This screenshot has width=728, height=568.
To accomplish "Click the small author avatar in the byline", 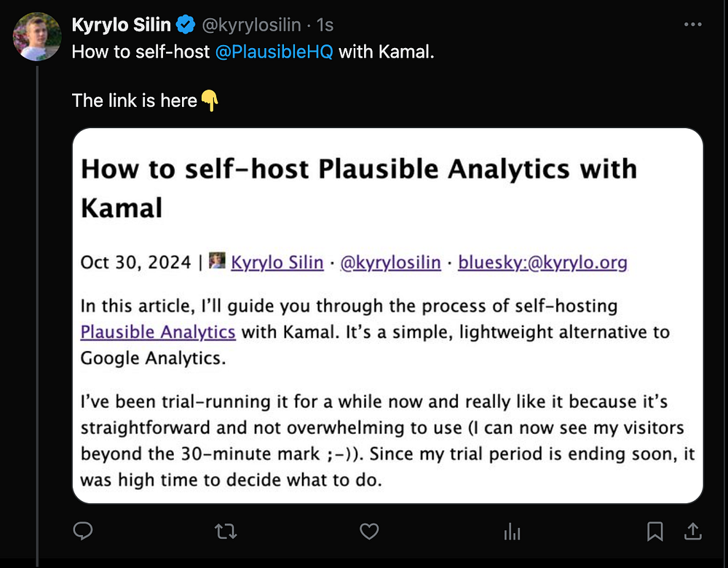I will point(216,261).
